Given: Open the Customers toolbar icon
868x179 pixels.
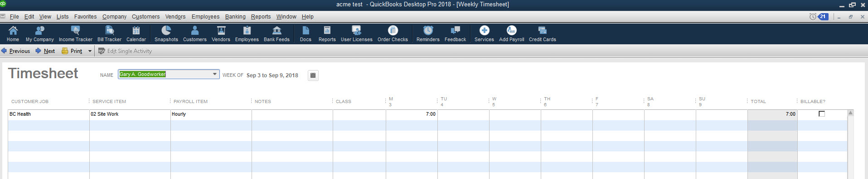Looking at the screenshot, I should [x=195, y=34].
